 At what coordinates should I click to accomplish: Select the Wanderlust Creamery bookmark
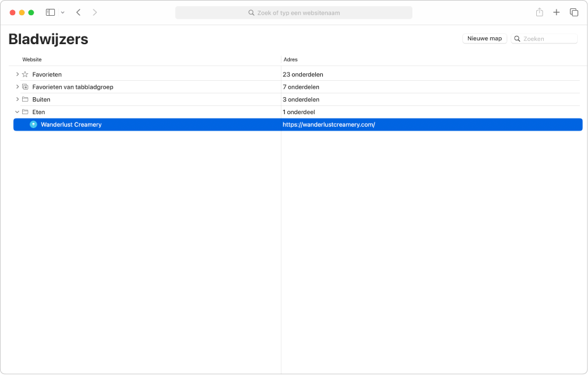297,124
